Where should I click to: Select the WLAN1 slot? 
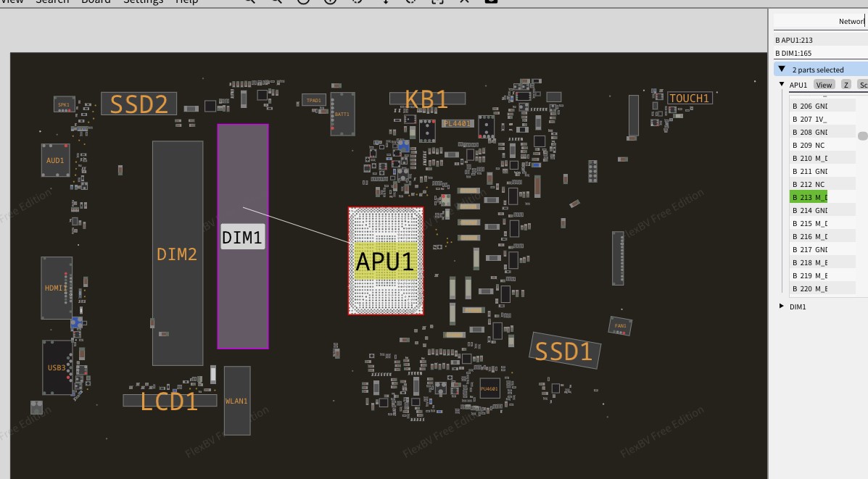[237, 401]
